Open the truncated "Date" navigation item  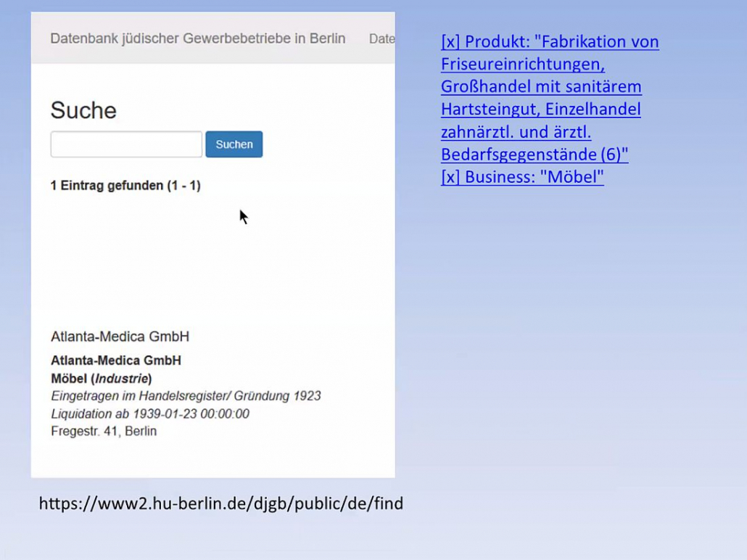coord(381,39)
